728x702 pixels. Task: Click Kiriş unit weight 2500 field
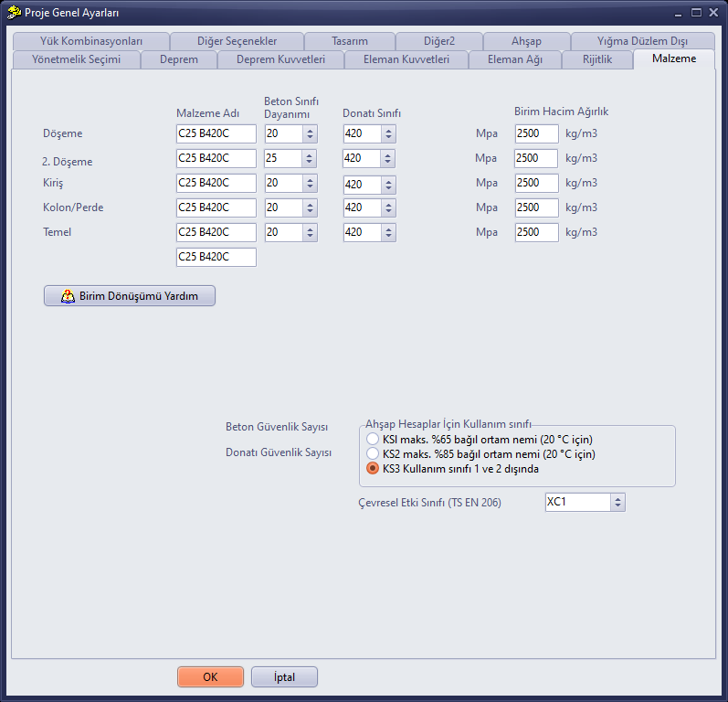click(537, 183)
